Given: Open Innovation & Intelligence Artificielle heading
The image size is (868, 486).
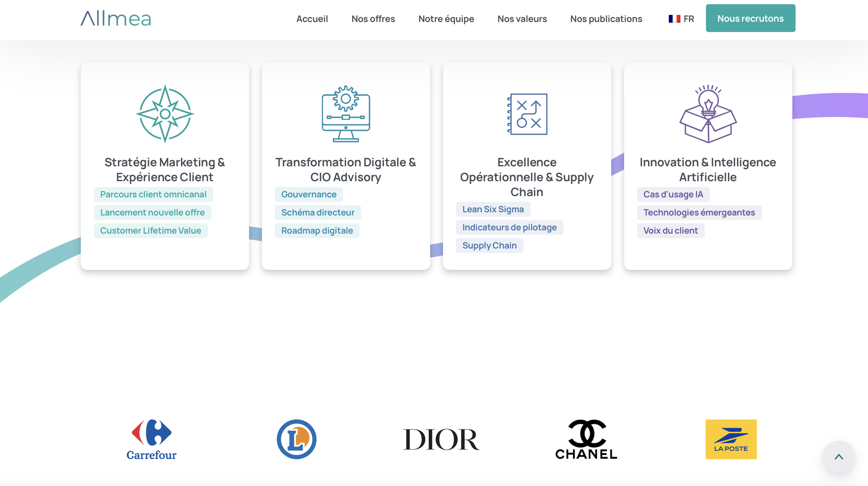Looking at the screenshot, I should click(x=708, y=170).
